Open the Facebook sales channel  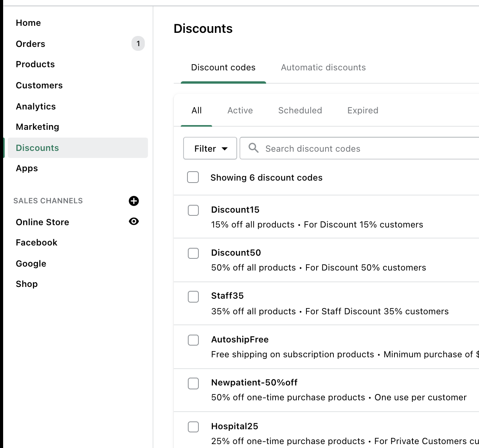36,242
